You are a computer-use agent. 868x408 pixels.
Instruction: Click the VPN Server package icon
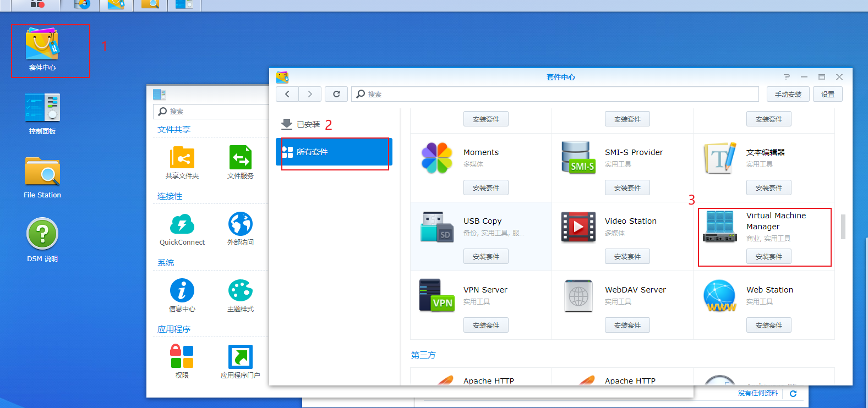[x=437, y=295]
